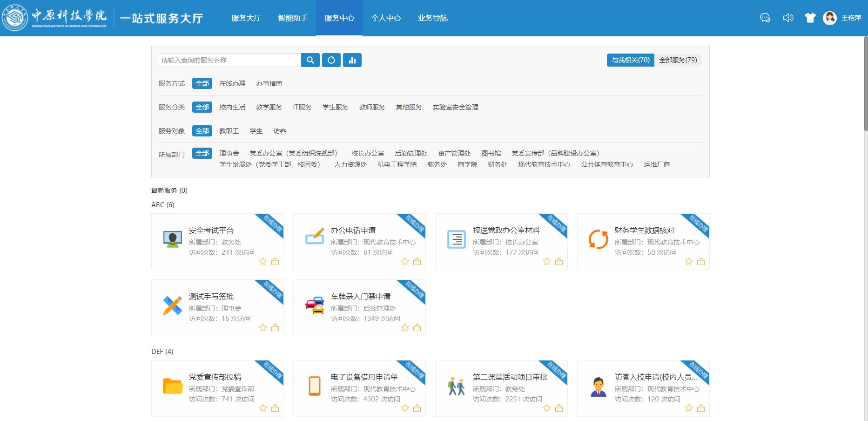Click the refresh services icon beside search
The width and height of the screenshot is (868, 421).
(331, 60)
